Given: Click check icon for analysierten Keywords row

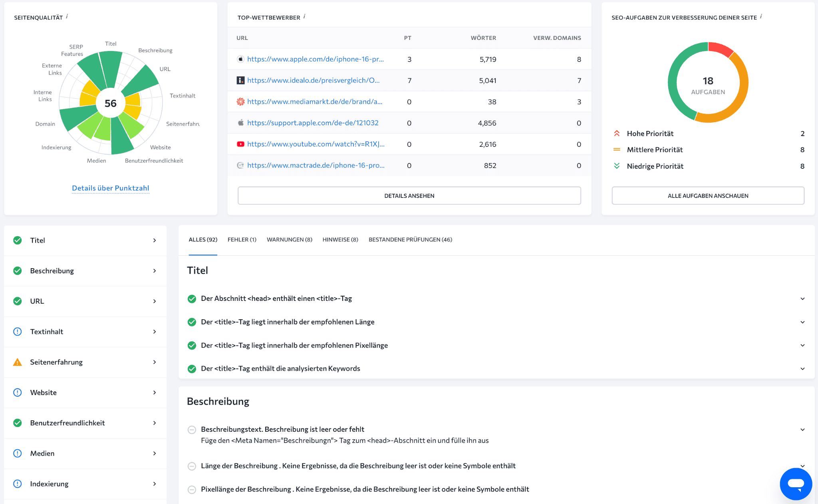Looking at the screenshot, I should pos(192,369).
